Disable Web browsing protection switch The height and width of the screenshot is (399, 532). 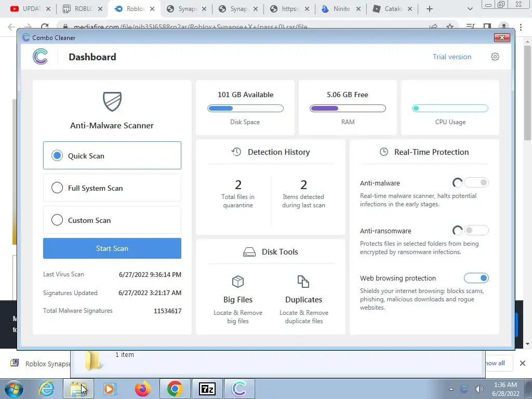476,278
